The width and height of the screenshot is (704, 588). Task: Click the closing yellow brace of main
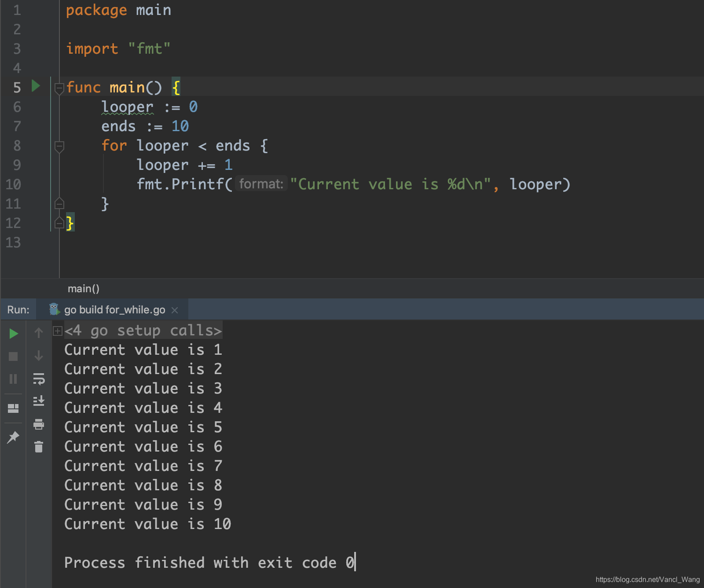[70, 223]
